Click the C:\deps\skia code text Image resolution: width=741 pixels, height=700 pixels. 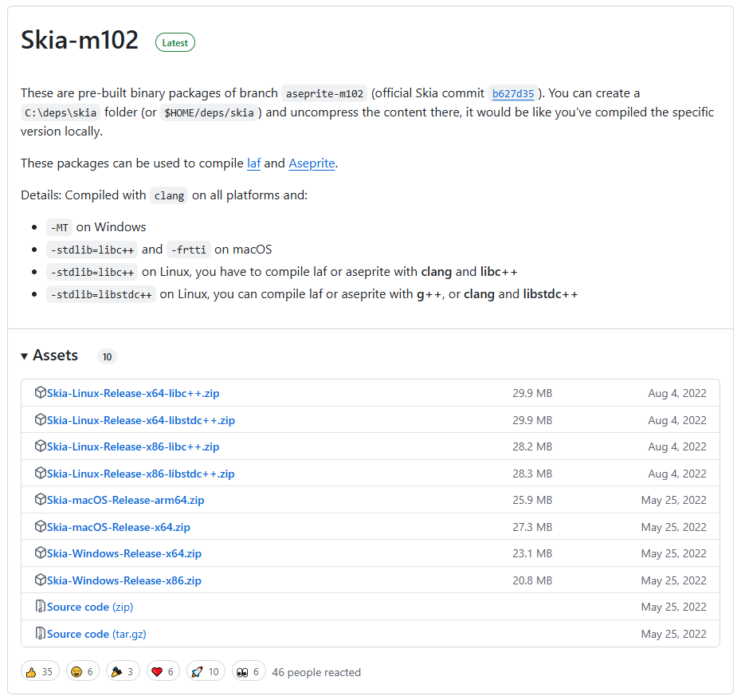(61, 112)
